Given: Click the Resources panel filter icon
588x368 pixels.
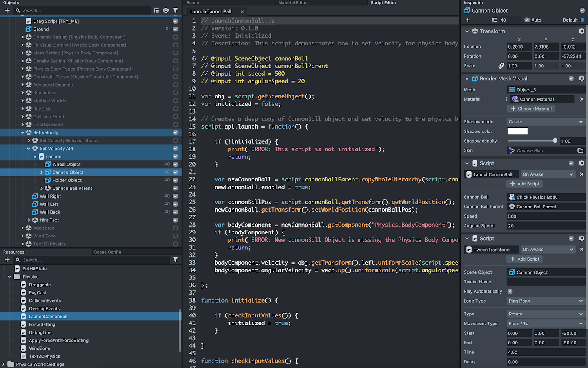Looking at the screenshot, I should (176, 260).
